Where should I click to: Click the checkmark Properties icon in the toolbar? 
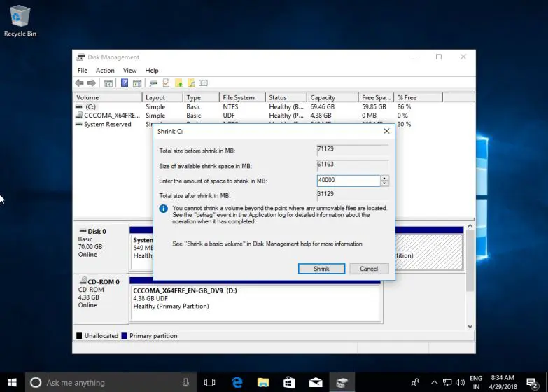coord(166,83)
